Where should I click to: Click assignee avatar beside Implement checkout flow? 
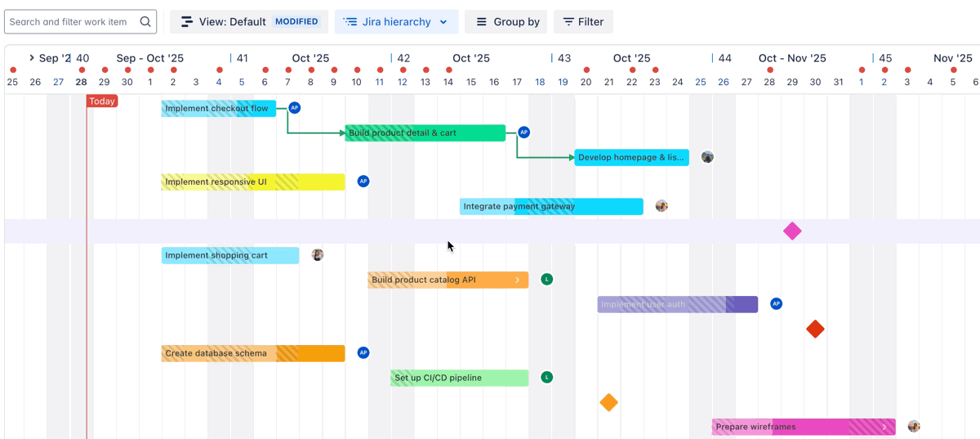295,108
